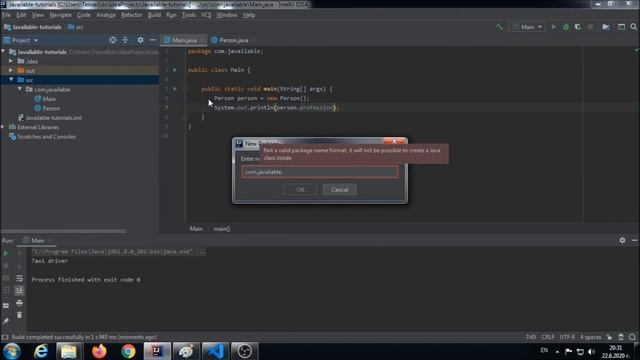
Task: Open the Refactor menu
Action: click(132, 15)
